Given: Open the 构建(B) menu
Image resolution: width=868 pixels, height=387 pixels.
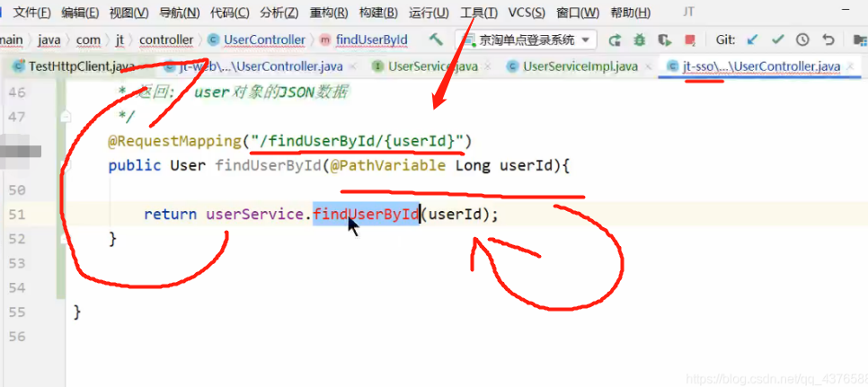Looking at the screenshot, I should (x=378, y=13).
